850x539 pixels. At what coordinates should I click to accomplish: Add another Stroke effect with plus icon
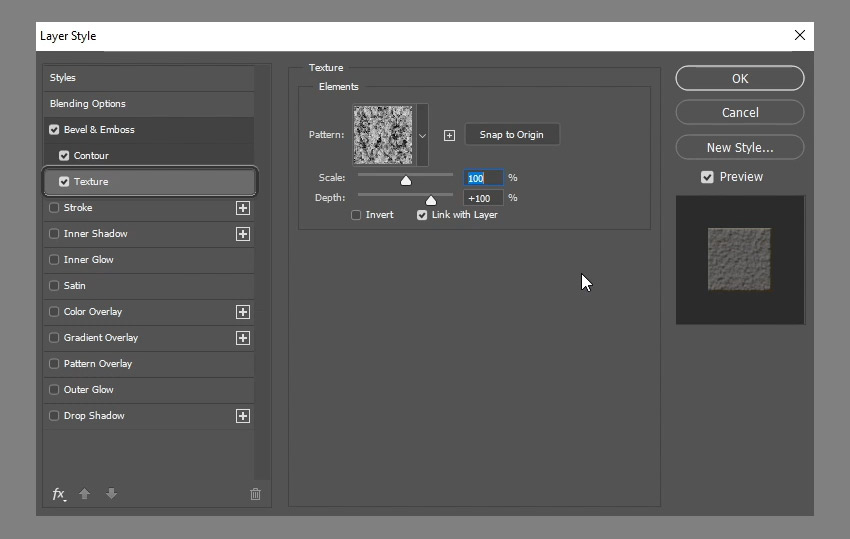click(x=242, y=208)
